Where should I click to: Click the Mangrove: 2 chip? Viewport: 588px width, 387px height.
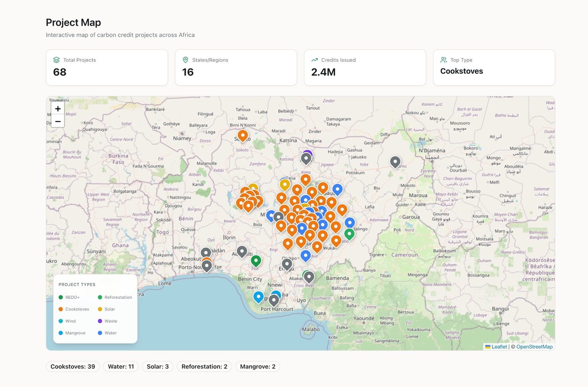pos(258,367)
